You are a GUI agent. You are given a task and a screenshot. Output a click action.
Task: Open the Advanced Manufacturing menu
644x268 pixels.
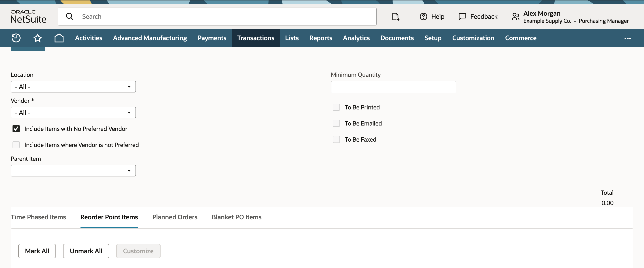[150, 38]
